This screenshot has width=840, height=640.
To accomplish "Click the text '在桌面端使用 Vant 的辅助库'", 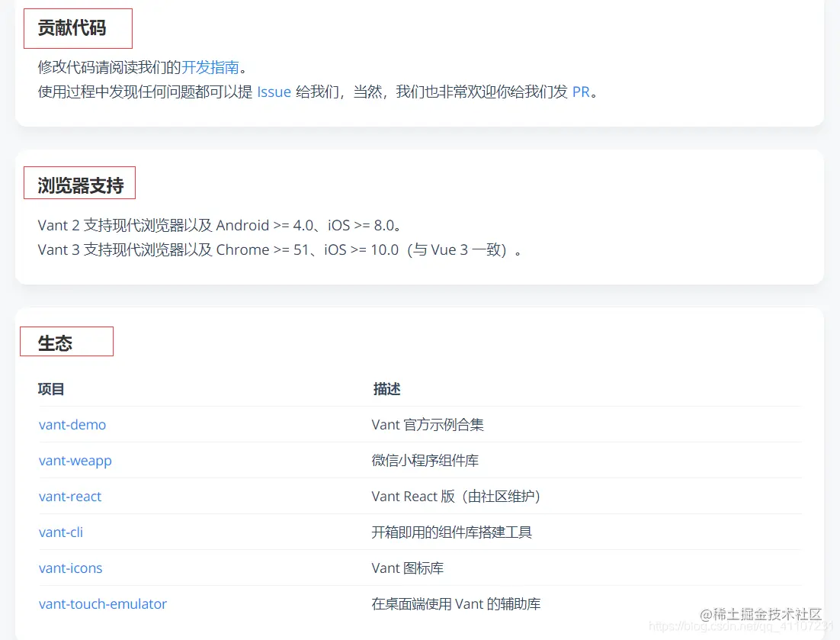I will (456, 604).
